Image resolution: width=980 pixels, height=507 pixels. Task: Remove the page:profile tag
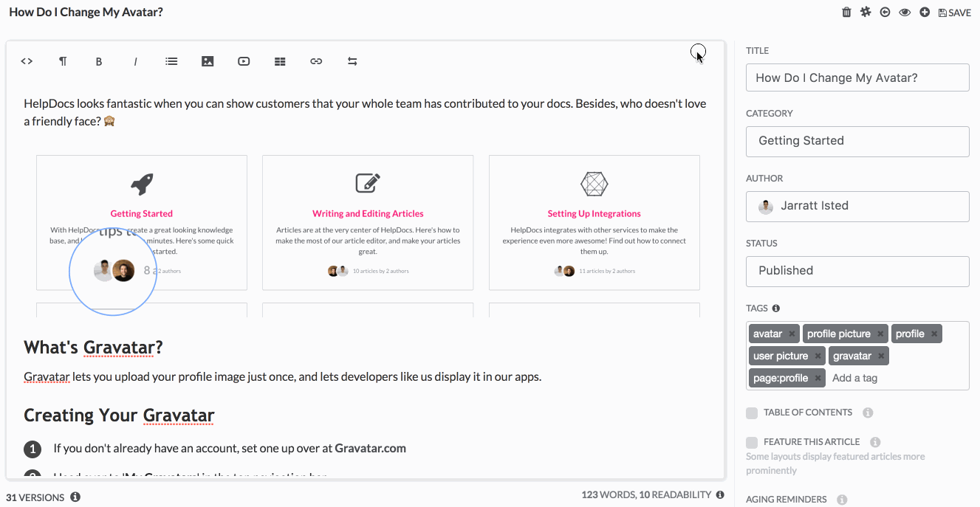coord(818,378)
